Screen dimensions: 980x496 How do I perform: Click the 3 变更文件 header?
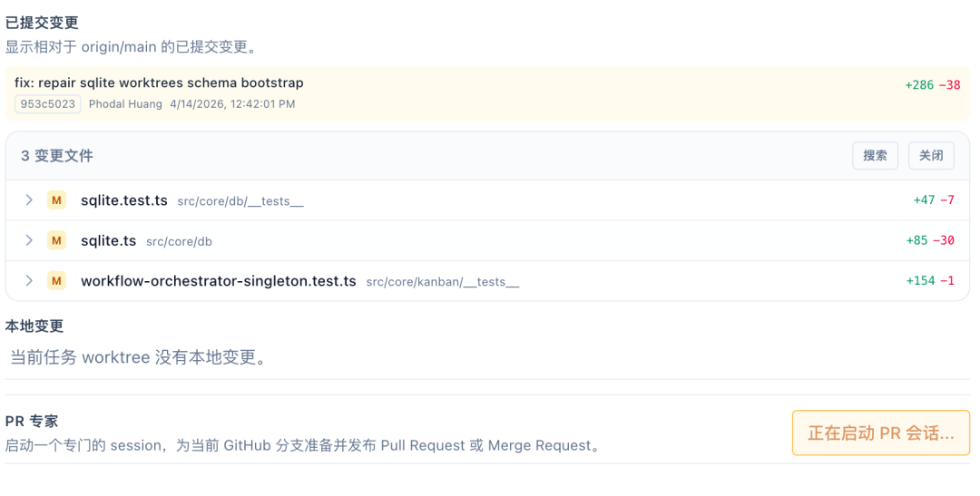pos(57,156)
